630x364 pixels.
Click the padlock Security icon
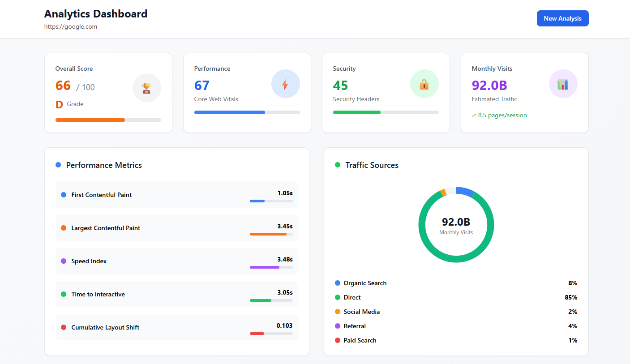(x=424, y=84)
